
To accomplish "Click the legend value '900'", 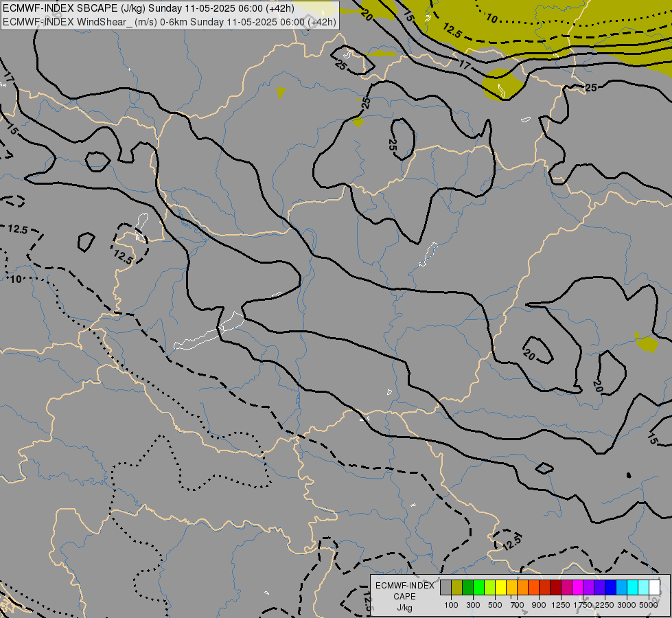I will [x=539, y=605].
